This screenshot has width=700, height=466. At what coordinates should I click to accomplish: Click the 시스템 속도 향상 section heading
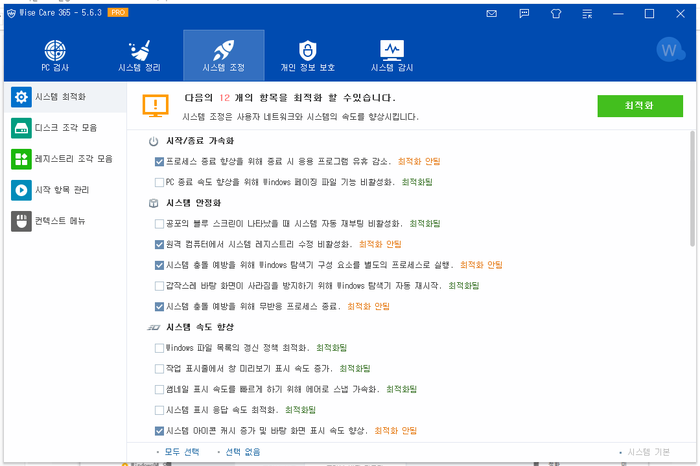click(x=200, y=327)
